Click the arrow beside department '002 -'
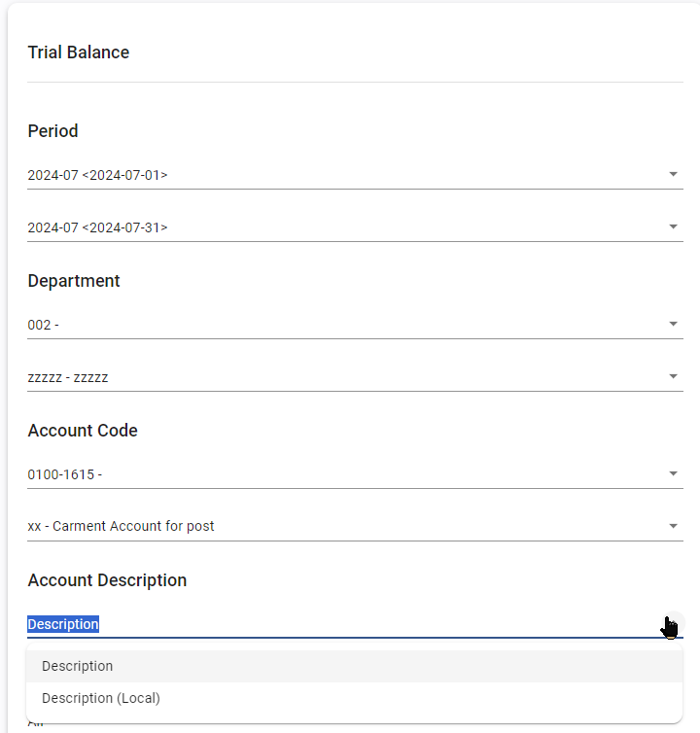The height and width of the screenshot is (733, 700). pos(673,325)
